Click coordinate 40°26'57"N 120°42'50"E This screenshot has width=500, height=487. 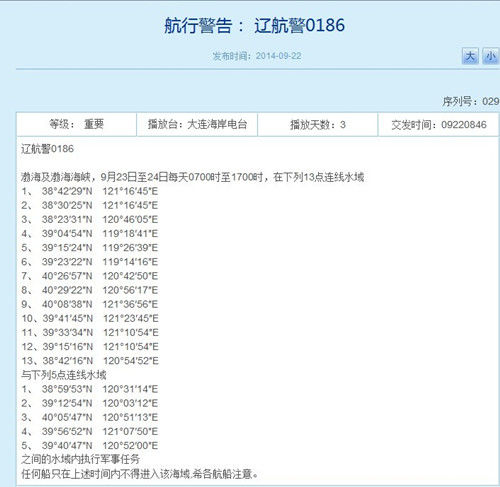(100, 276)
